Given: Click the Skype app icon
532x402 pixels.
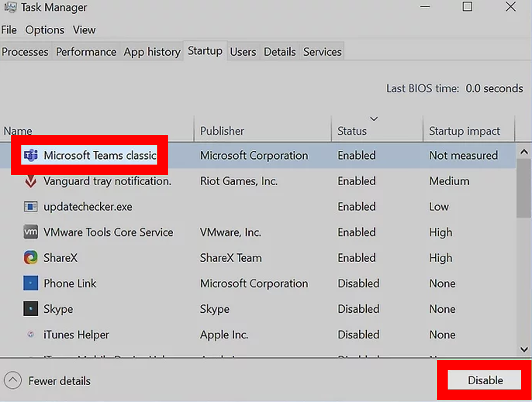Looking at the screenshot, I should 30,309.
